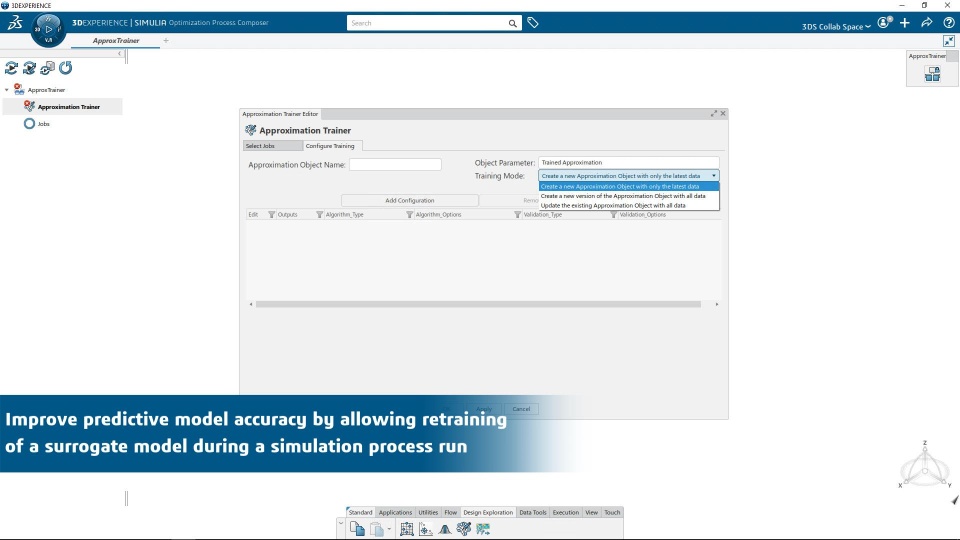Click the run-with-edit refresh icon in the left panel

29,68
